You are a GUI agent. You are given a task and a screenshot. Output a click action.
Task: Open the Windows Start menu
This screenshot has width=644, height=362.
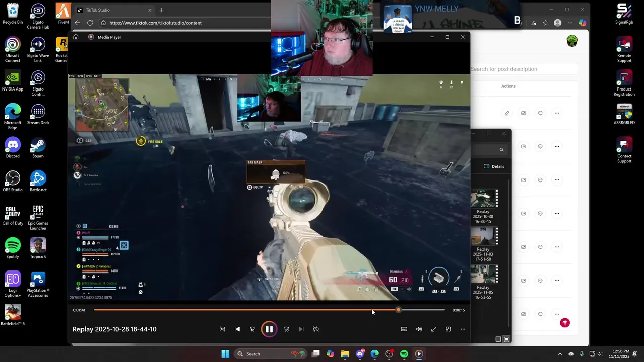pyautogui.click(x=225, y=354)
